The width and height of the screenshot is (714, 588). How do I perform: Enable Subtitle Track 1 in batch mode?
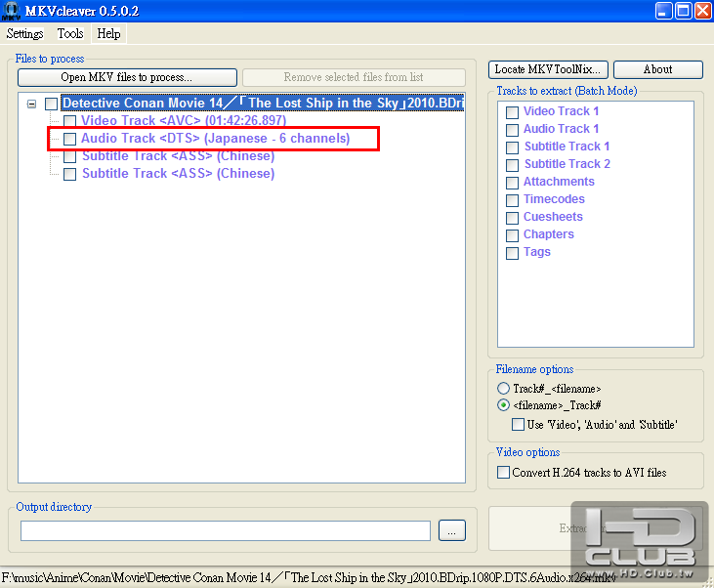point(512,147)
